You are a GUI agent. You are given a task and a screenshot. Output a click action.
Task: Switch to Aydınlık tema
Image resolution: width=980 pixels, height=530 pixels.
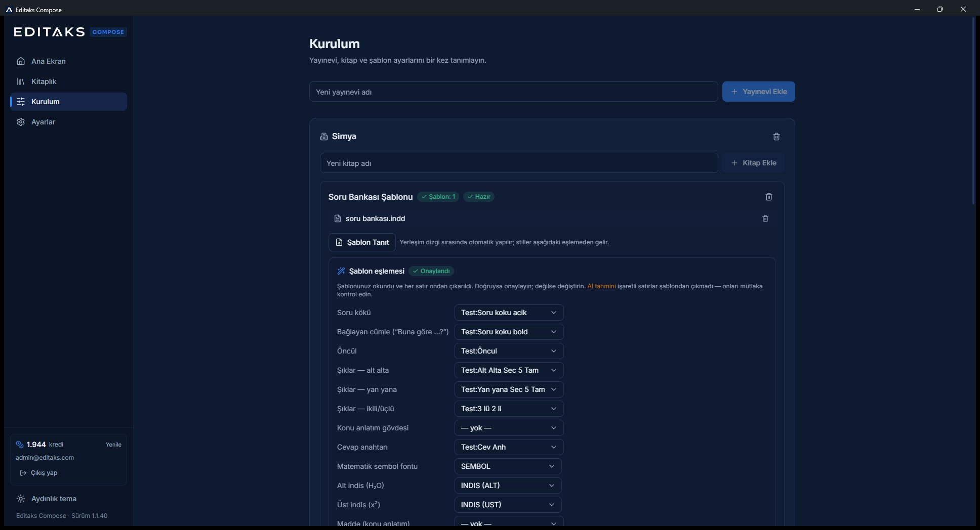pos(68,499)
